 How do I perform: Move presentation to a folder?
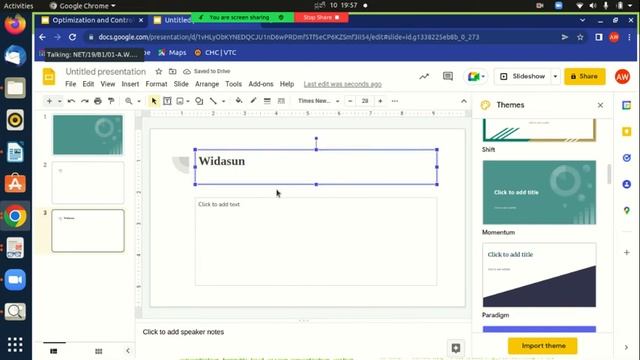coord(173,71)
